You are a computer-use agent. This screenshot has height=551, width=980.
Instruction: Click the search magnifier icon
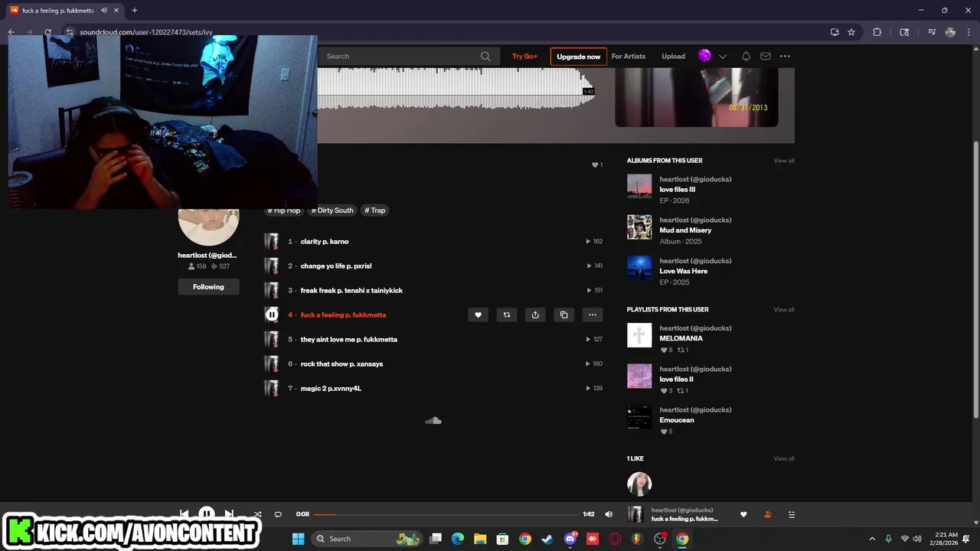click(x=485, y=56)
